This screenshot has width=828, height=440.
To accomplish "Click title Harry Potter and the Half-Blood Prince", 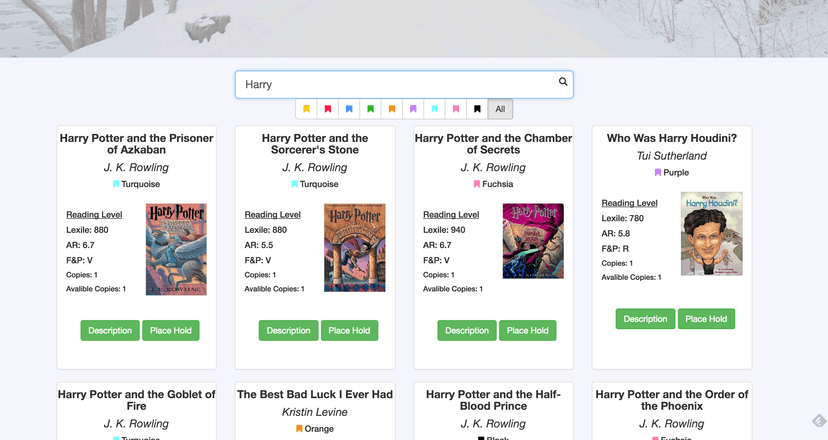I will coord(493,400).
